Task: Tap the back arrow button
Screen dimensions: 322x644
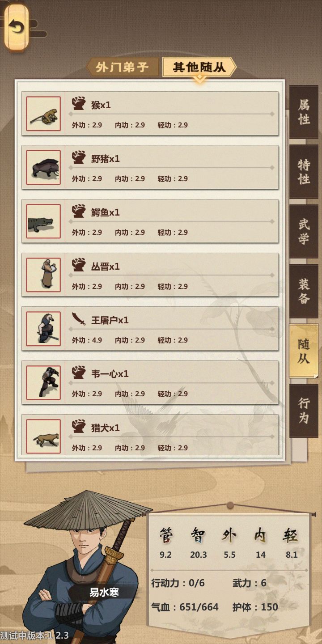Action: click(x=17, y=28)
